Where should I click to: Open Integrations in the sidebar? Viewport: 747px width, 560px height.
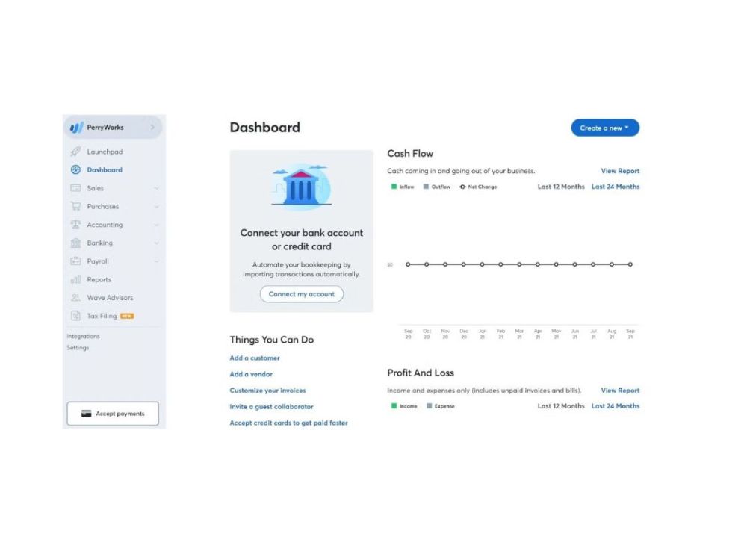click(84, 336)
